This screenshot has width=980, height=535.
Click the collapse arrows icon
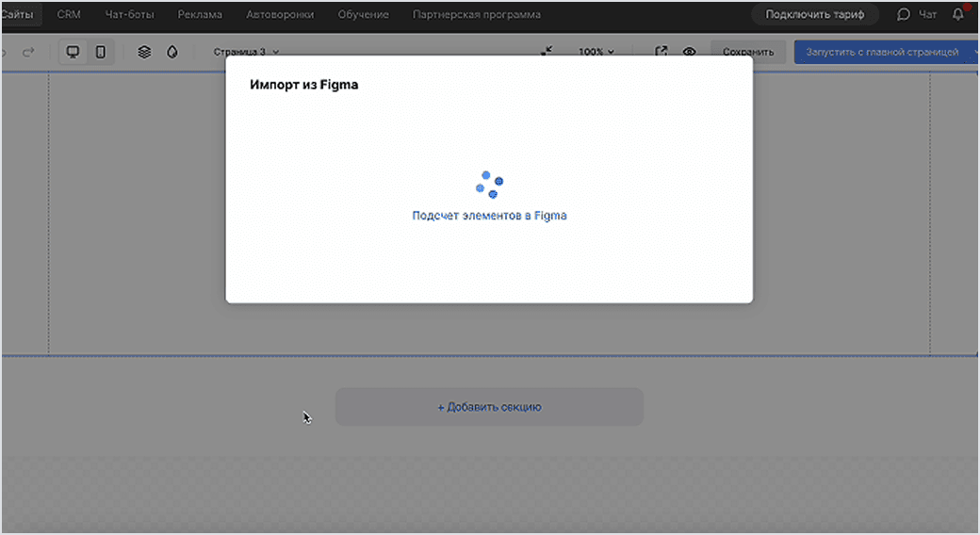pos(547,51)
